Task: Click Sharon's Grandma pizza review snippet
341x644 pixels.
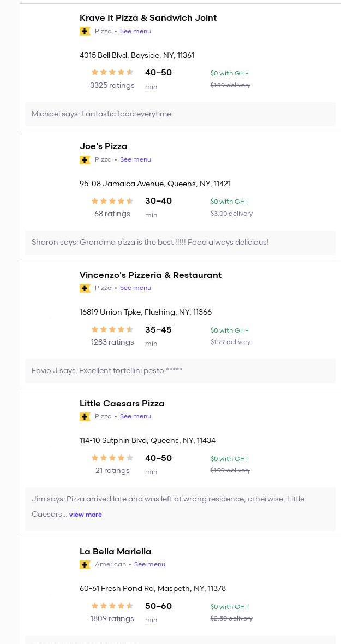Action: (150, 243)
